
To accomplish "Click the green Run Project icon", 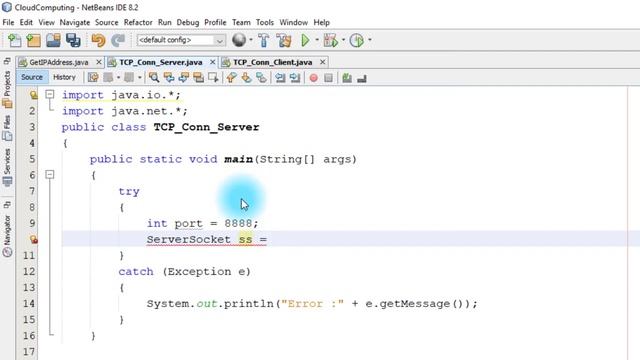I will tap(305, 40).
